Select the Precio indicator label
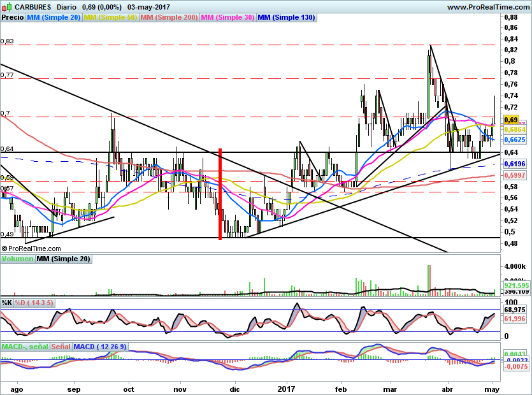 tap(13, 18)
